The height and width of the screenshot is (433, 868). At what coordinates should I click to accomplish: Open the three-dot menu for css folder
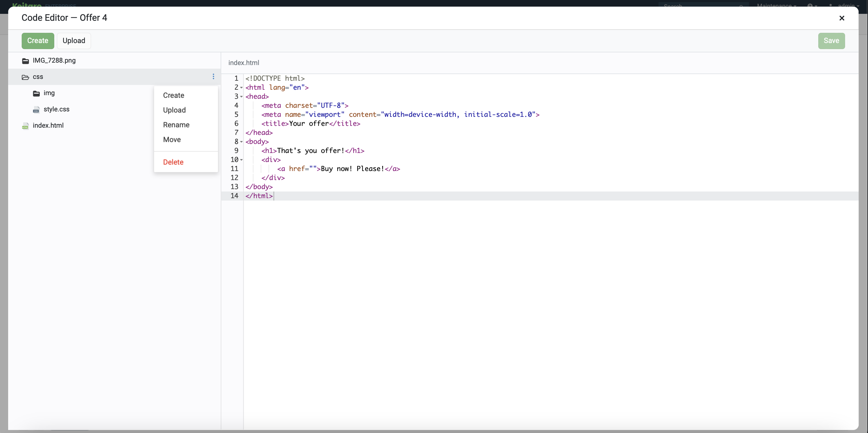213,77
